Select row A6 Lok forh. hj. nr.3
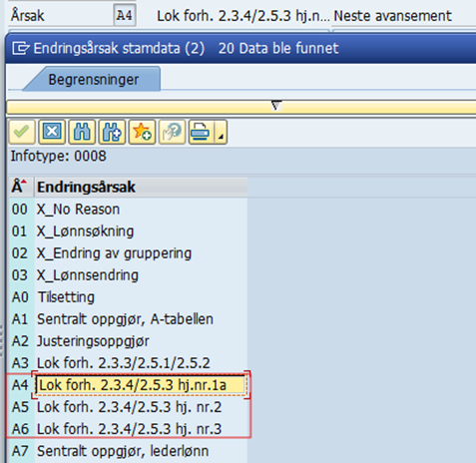This screenshot has height=463, width=476. (x=129, y=429)
